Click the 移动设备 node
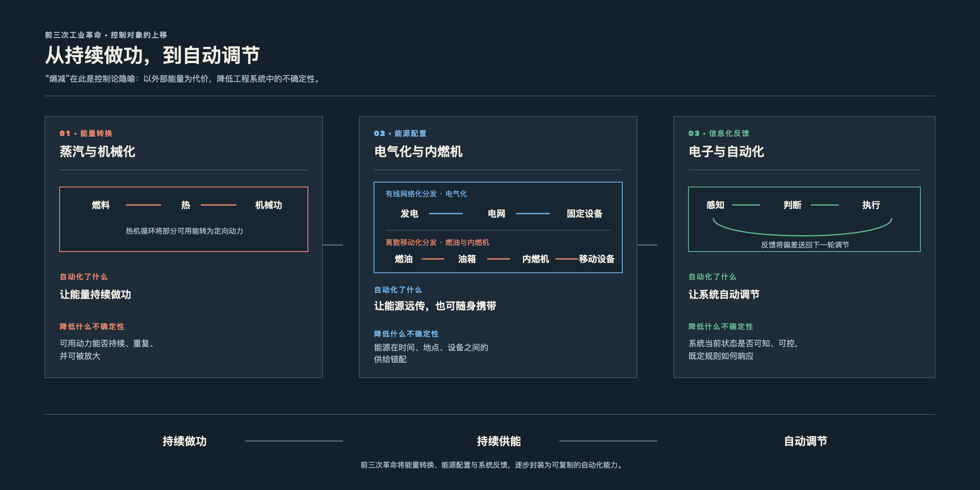The width and height of the screenshot is (980, 490). click(x=597, y=259)
